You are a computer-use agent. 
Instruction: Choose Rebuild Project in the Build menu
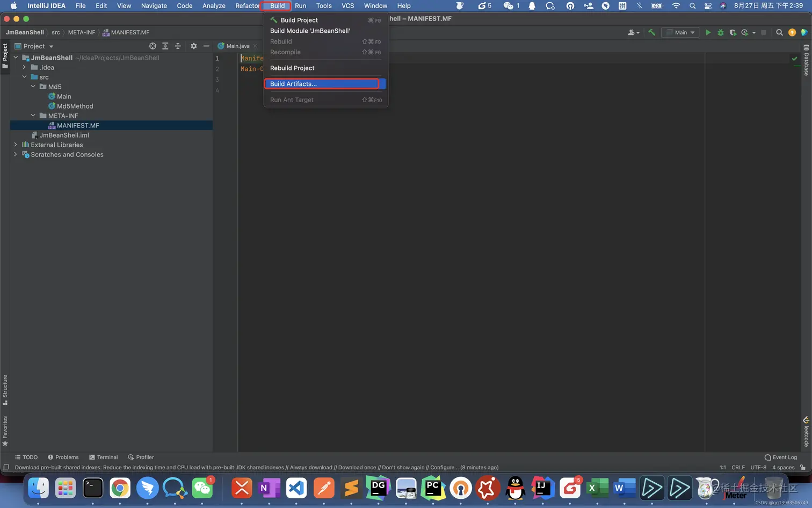pyautogui.click(x=325, y=68)
